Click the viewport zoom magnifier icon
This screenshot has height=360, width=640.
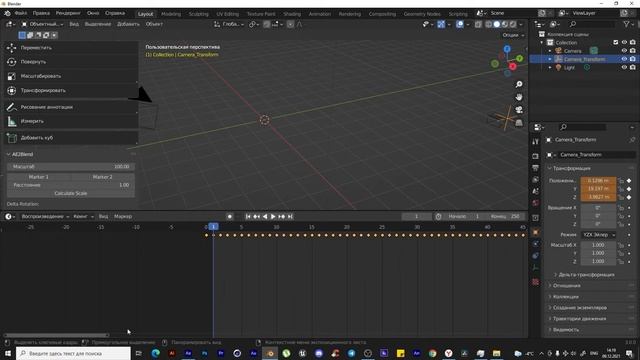(519, 84)
